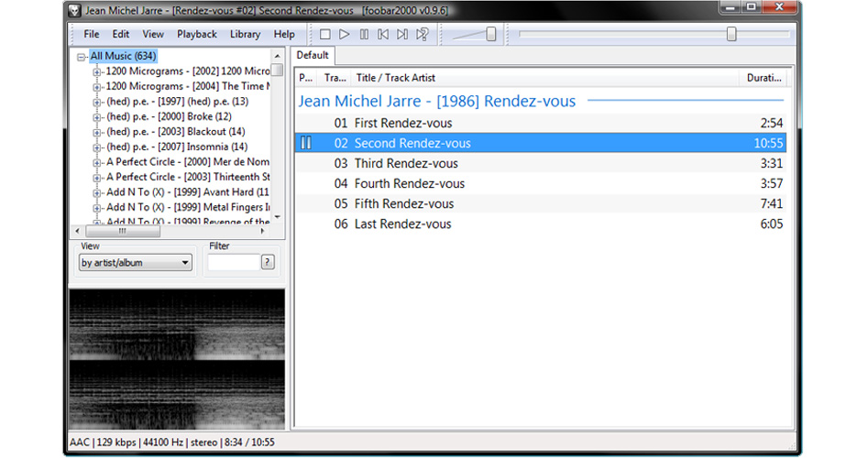Open the View menu
868x458 pixels.
(x=153, y=34)
